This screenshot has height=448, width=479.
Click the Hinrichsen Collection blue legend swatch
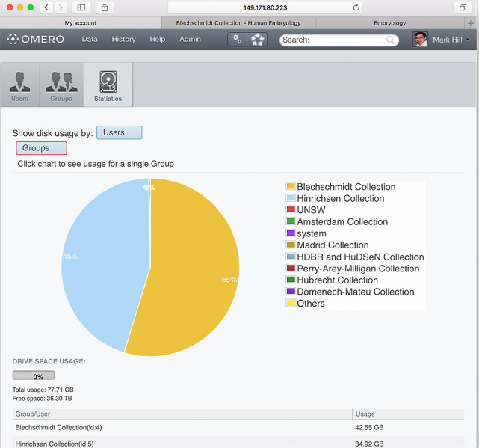[291, 198]
